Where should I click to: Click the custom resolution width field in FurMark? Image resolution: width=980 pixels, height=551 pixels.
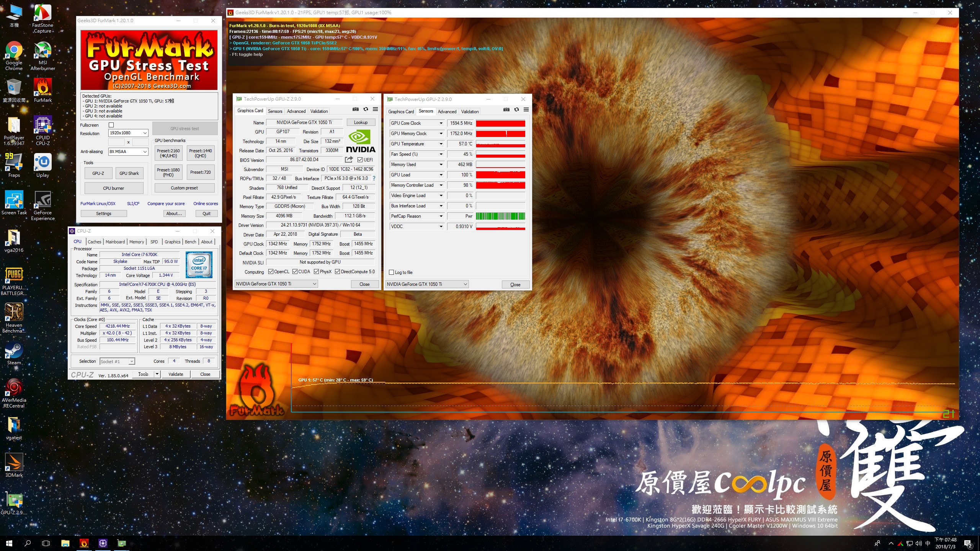[116, 142]
